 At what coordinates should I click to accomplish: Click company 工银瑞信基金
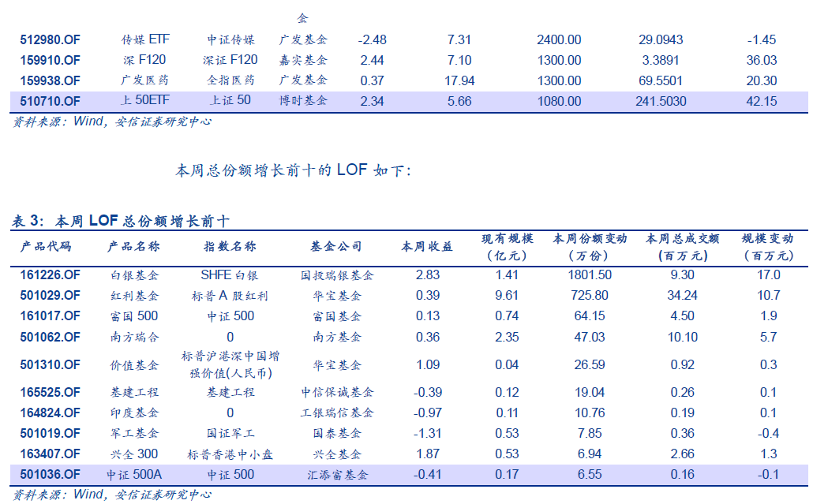337,413
